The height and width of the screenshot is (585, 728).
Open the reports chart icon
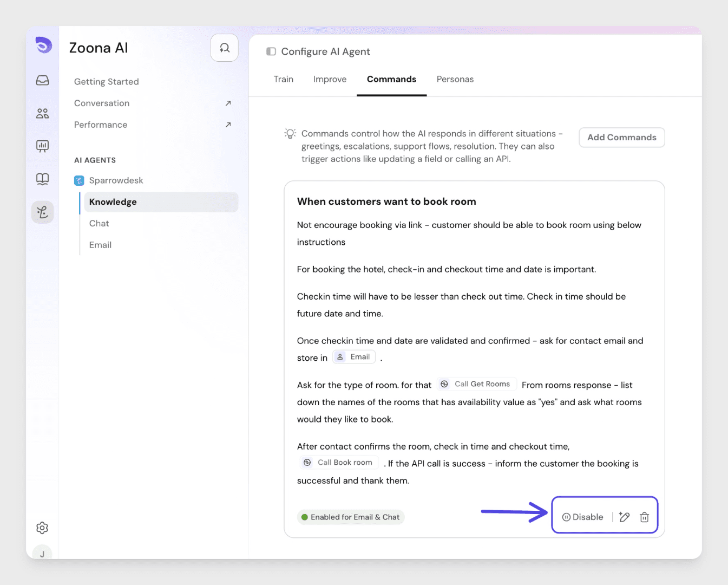coord(42,146)
